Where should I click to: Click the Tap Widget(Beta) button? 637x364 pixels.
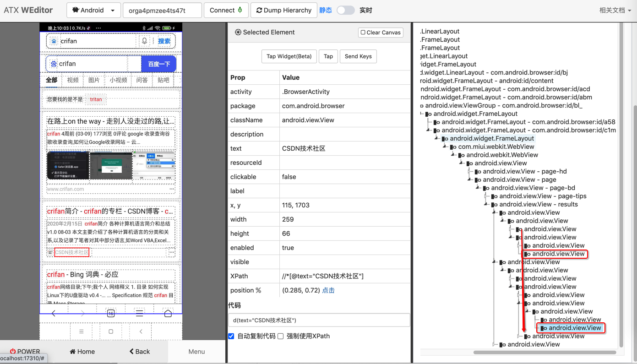(289, 56)
